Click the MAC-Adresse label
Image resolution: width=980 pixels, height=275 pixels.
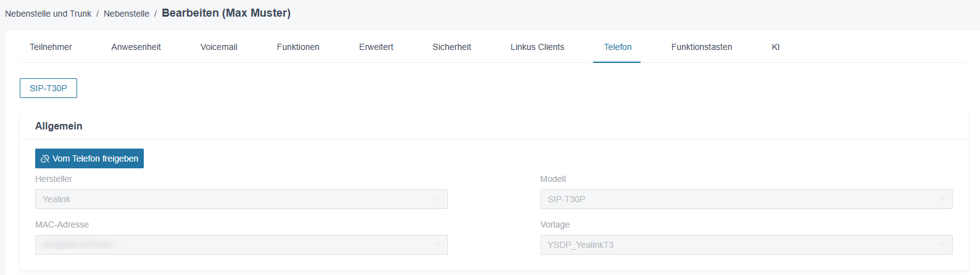tap(62, 224)
